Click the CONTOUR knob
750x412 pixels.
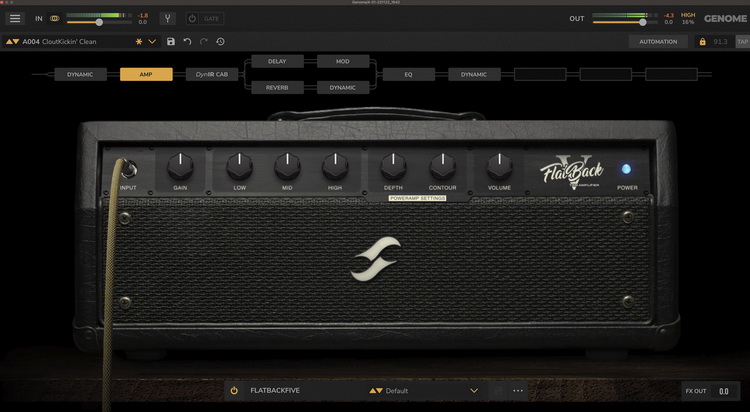pyautogui.click(x=442, y=166)
